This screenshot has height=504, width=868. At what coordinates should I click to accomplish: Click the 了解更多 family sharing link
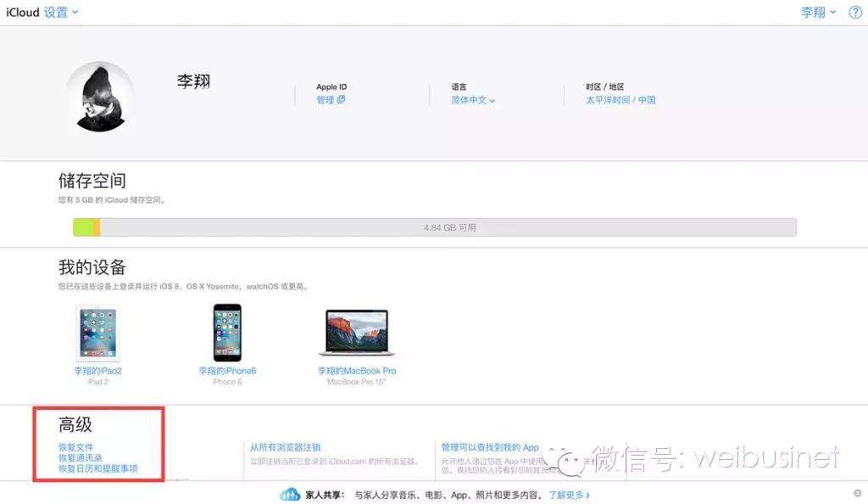coord(569,495)
